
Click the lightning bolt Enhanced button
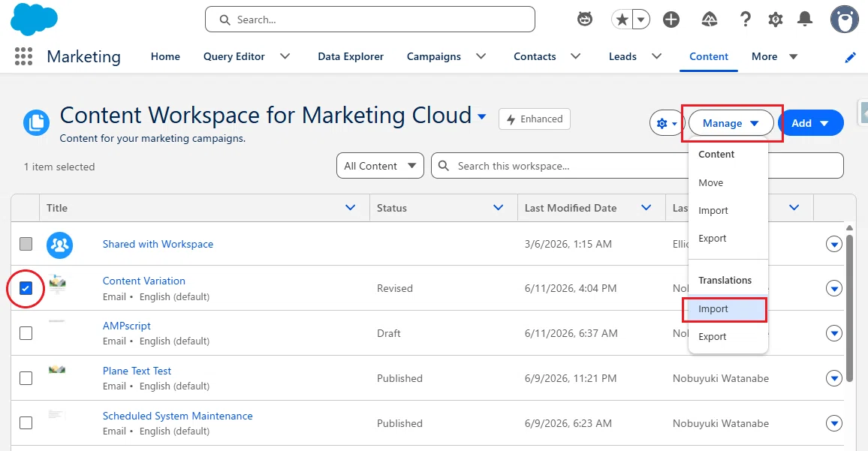coord(534,119)
